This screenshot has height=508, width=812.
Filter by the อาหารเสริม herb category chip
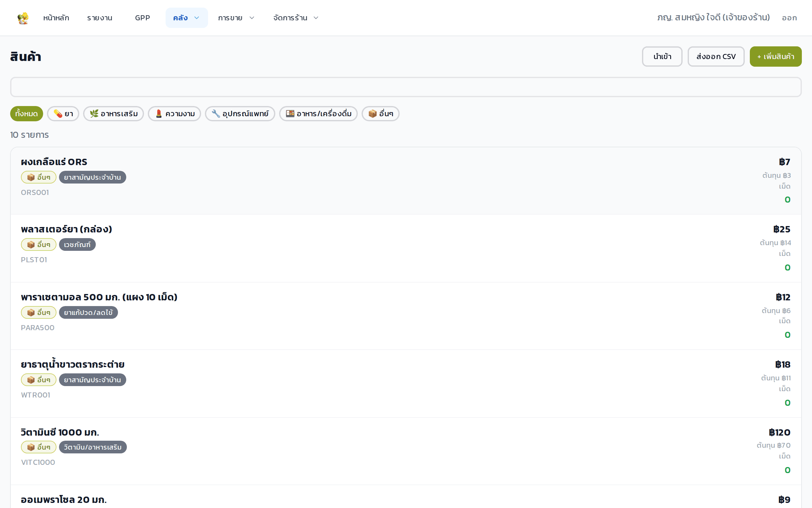(x=114, y=114)
